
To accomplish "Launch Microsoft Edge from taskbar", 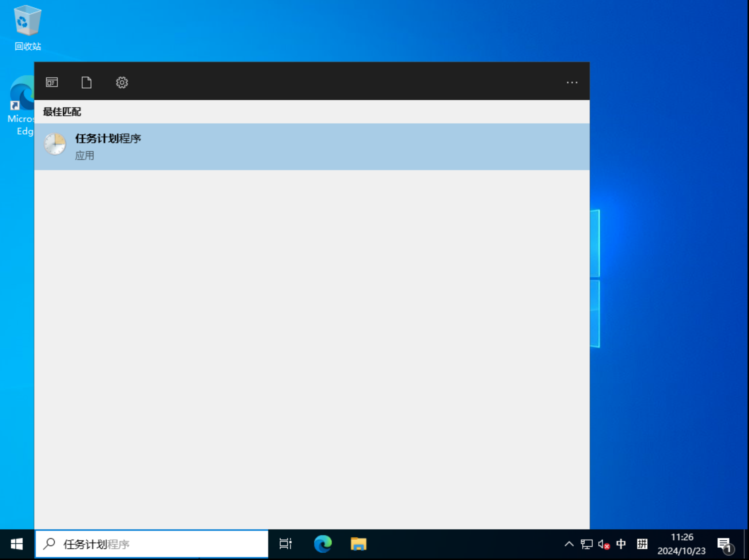I will pyautogui.click(x=323, y=544).
